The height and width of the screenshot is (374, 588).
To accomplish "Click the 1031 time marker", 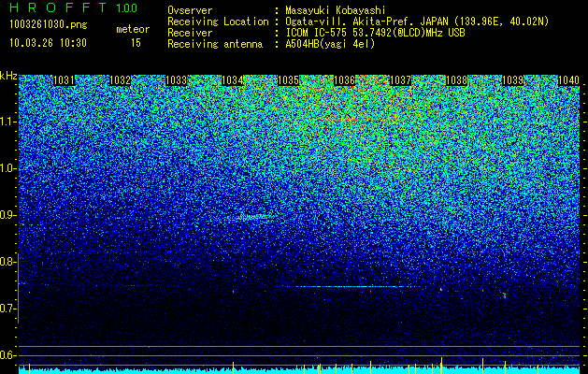I will (65, 80).
